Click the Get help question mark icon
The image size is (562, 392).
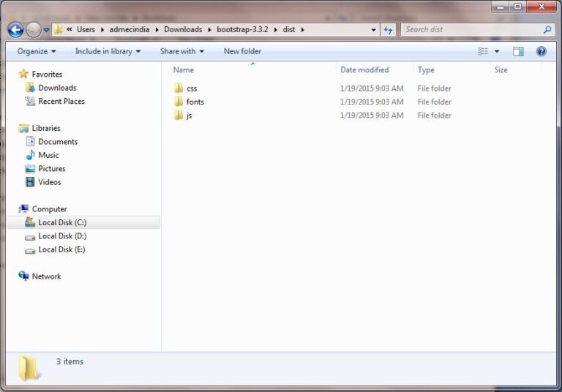pyautogui.click(x=541, y=51)
